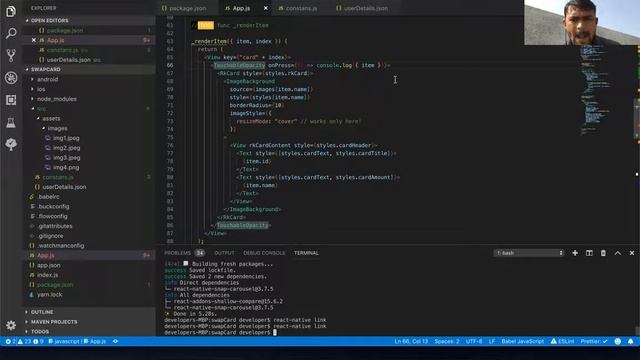640x360 pixels.
Task: Close the terminal panel
Action: pyautogui.click(x=632, y=253)
